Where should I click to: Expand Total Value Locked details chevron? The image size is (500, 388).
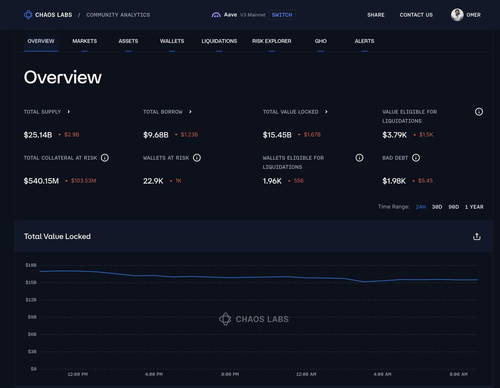click(x=326, y=112)
